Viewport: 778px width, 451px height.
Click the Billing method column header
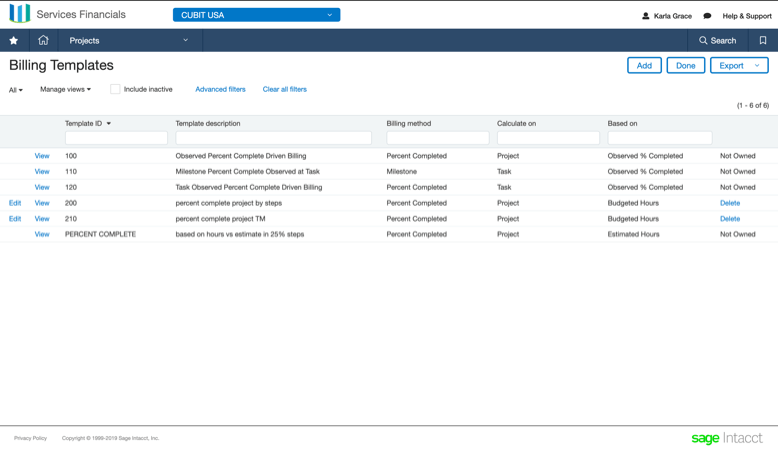click(x=409, y=124)
